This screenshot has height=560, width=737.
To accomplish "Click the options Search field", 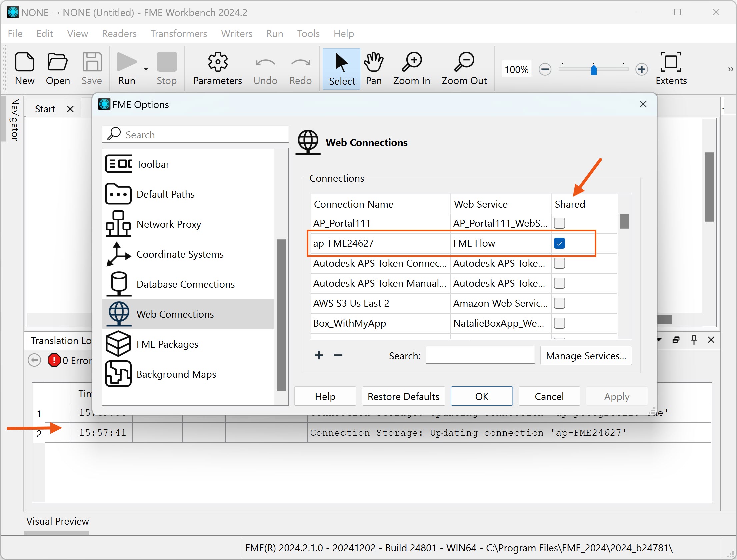I will [195, 134].
